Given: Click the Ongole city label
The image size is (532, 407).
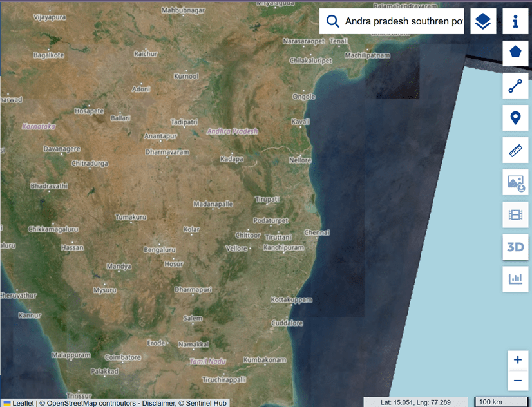Looking at the screenshot, I should point(304,97).
